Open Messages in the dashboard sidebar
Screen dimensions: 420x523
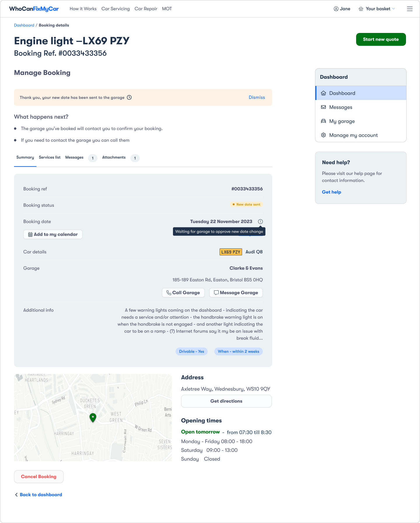(x=340, y=107)
